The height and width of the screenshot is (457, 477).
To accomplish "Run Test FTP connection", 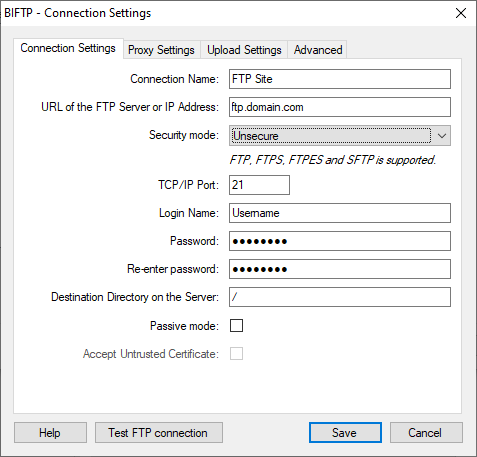I will coord(159,433).
